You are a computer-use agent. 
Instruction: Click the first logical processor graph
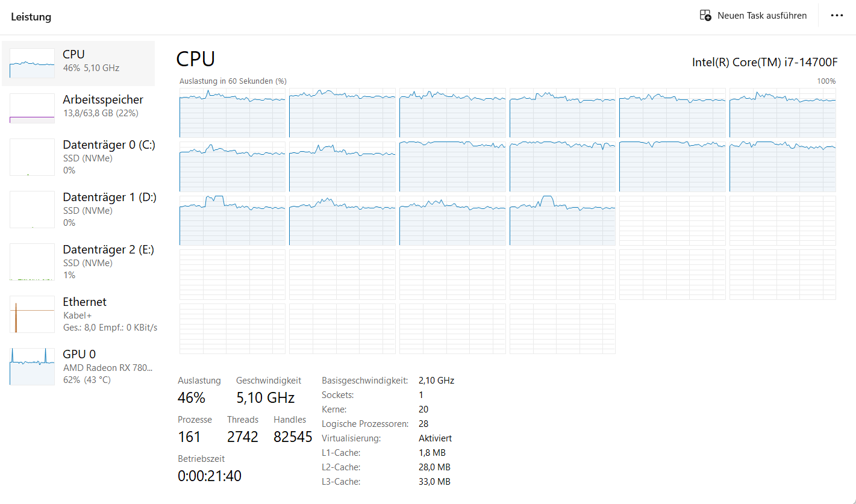[232, 113]
